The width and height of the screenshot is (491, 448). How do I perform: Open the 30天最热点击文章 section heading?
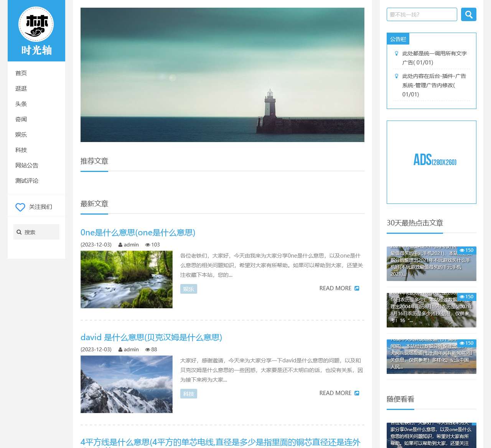point(415,223)
